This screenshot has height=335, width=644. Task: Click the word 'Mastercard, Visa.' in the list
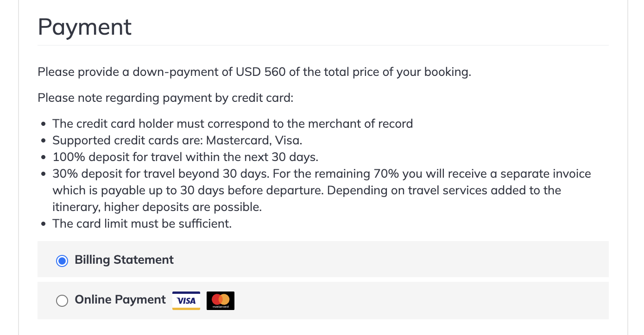tap(254, 140)
